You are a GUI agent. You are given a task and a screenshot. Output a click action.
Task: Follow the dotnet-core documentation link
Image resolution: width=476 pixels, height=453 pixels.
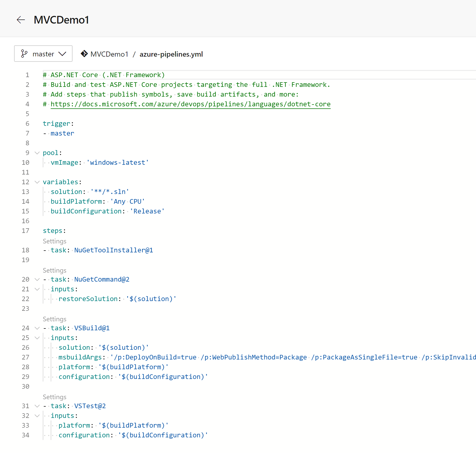190,104
